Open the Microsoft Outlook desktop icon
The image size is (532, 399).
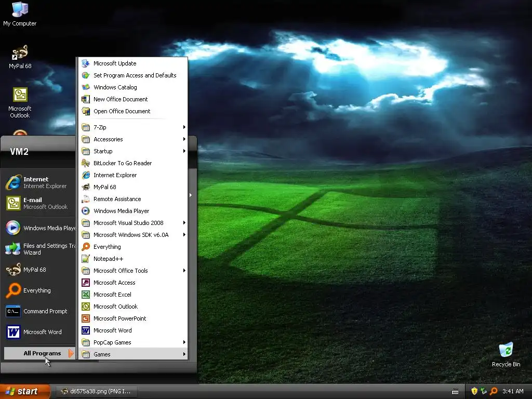pyautogui.click(x=20, y=103)
